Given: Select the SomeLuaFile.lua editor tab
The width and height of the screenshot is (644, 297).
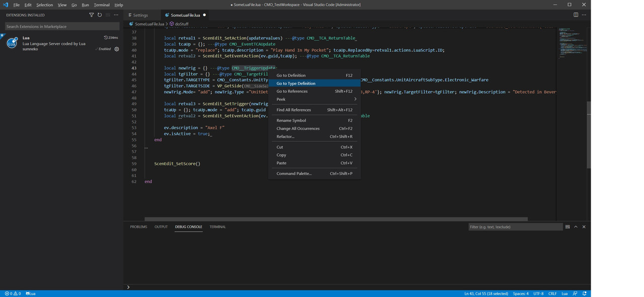Looking at the screenshot, I should click(x=186, y=15).
